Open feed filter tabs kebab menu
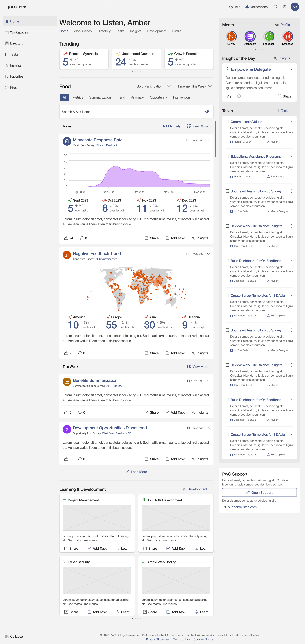This screenshot has height=644, width=305. pyautogui.click(x=212, y=97)
